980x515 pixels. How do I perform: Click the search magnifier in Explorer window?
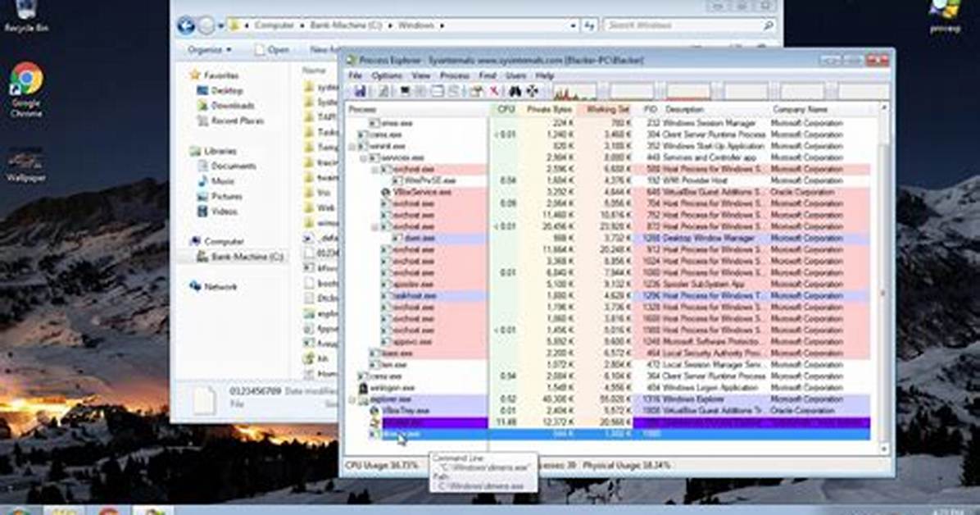coord(768,25)
